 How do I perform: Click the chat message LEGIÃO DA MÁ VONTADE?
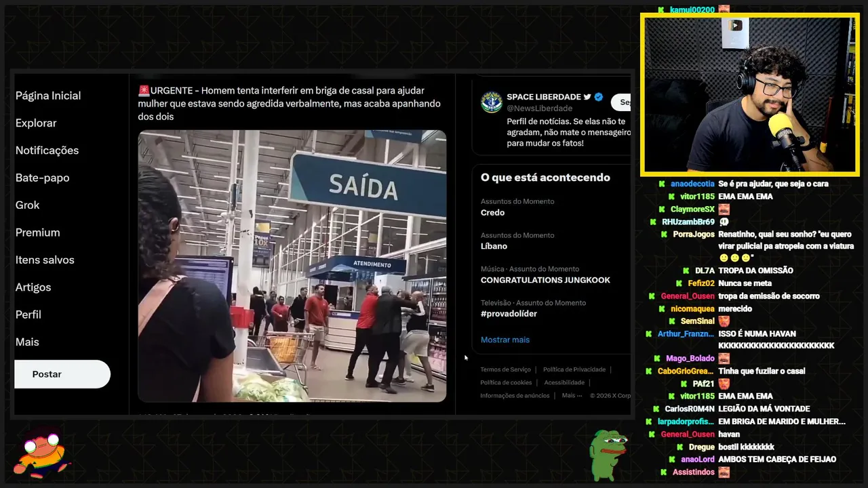pos(764,409)
